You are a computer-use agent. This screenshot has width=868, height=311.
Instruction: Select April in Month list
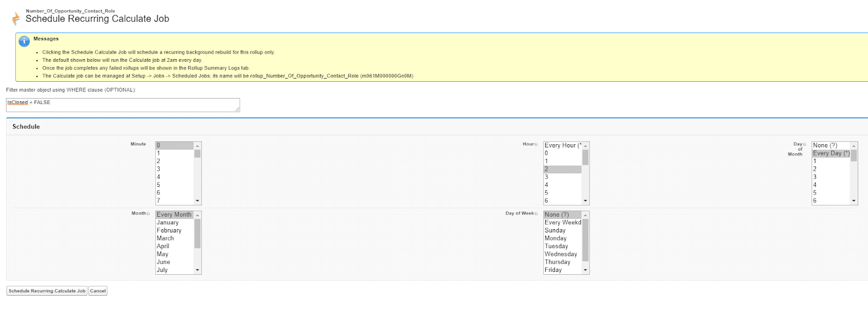174,246
